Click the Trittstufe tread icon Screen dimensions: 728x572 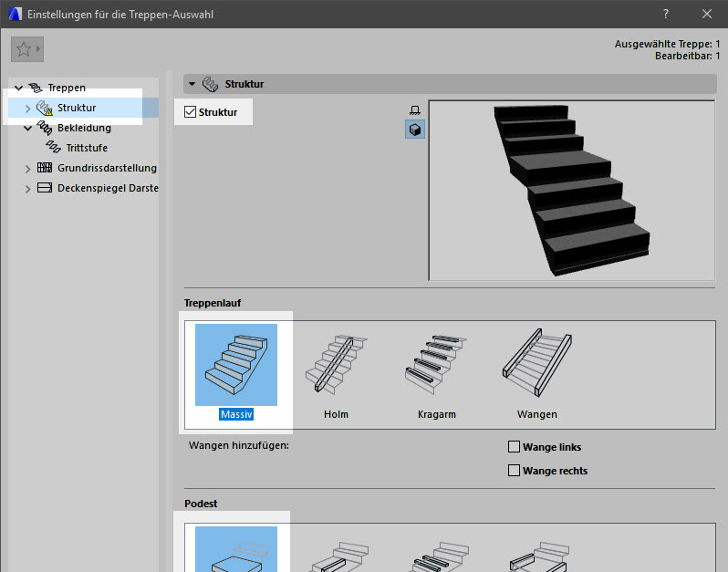point(54,147)
